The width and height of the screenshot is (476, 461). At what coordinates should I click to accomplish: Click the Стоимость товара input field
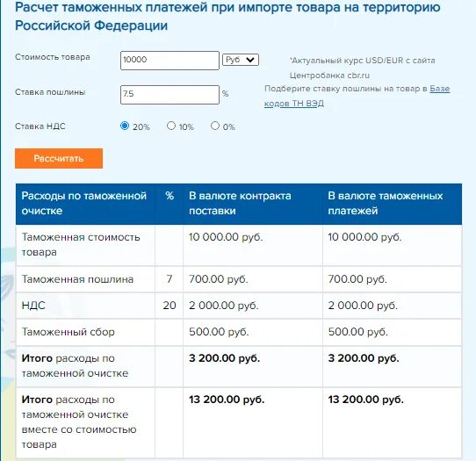click(169, 61)
